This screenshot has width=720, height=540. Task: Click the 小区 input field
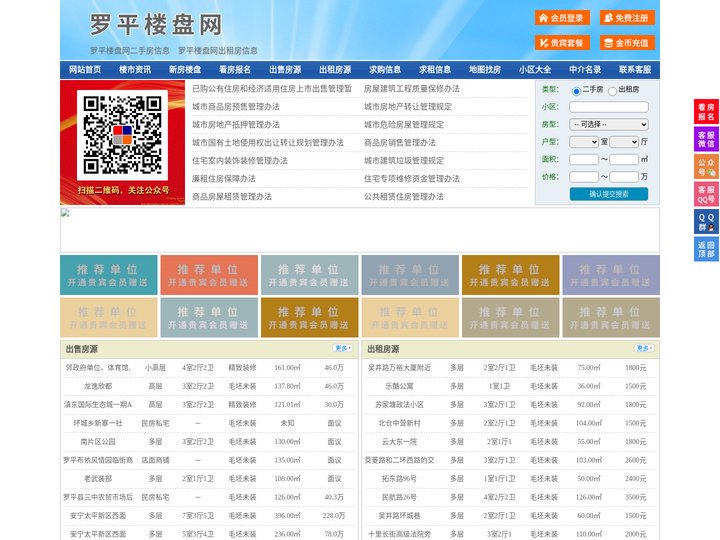(x=609, y=107)
